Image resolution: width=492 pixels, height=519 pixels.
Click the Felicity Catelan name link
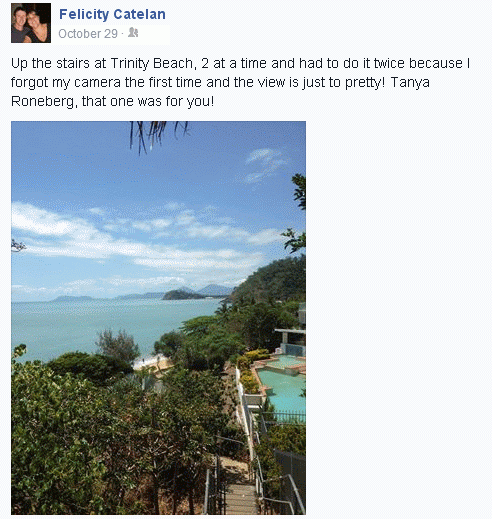point(112,14)
